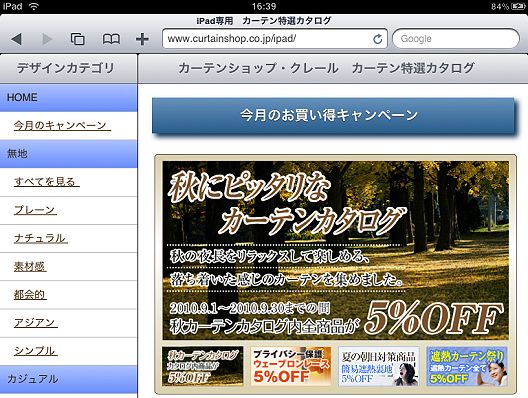This screenshot has height=398, width=528.
Task: Select the 無地 category header
Action: tap(69, 154)
